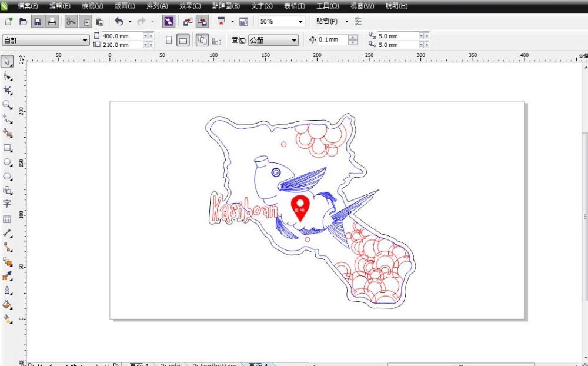Create a new document via toolbar icon
Image resolution: width=588 pixels, height=366 pixels.
tap(9, 21)
